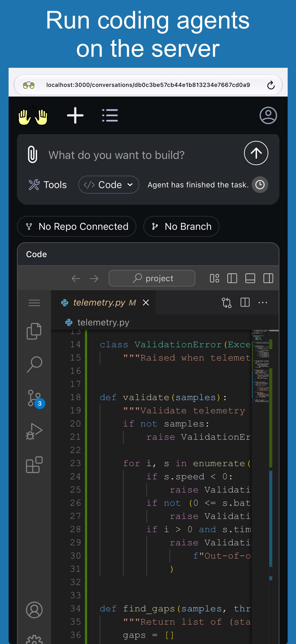
Task: Submit the prompt with the up-arrow button
Action: coord(256,153)
